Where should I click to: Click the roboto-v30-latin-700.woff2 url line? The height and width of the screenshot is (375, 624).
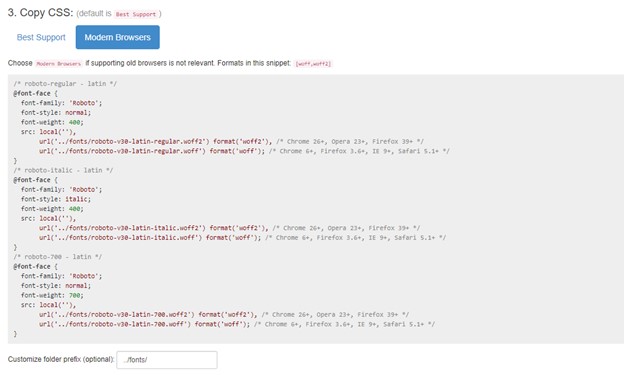coord(224,314)
